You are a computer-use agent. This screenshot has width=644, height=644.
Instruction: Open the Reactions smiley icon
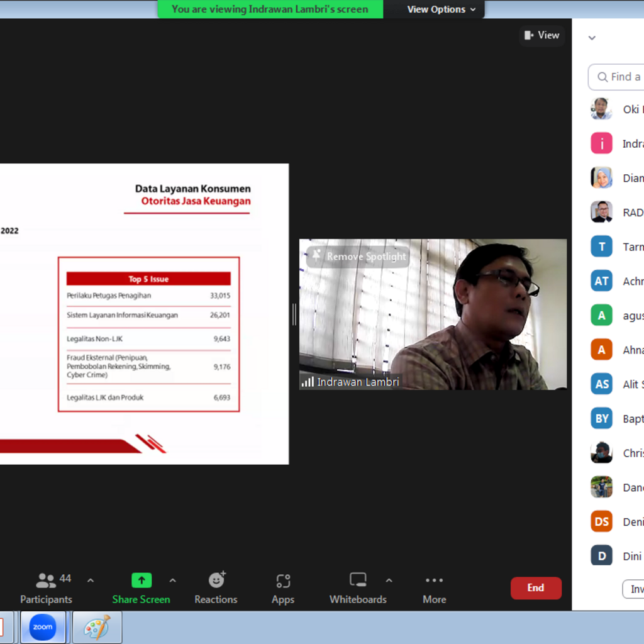coord(216,580)
